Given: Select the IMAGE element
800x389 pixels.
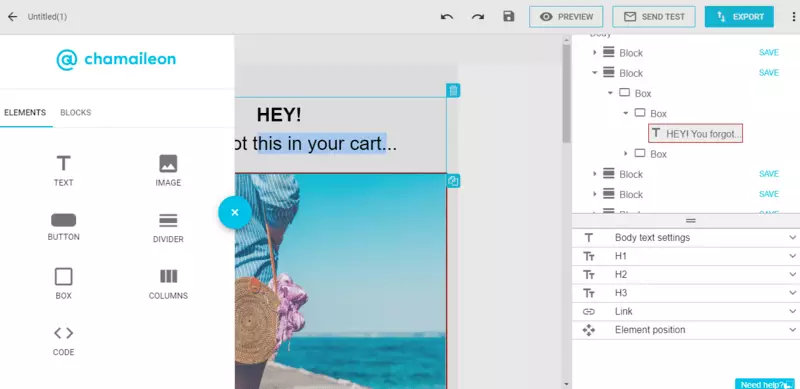Looking at the screenshot, I should pyautogui.click(x=168, y=171).
